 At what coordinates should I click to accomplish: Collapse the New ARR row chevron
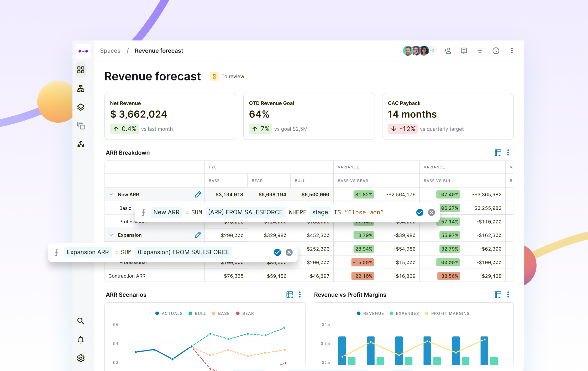coord(111,194)
